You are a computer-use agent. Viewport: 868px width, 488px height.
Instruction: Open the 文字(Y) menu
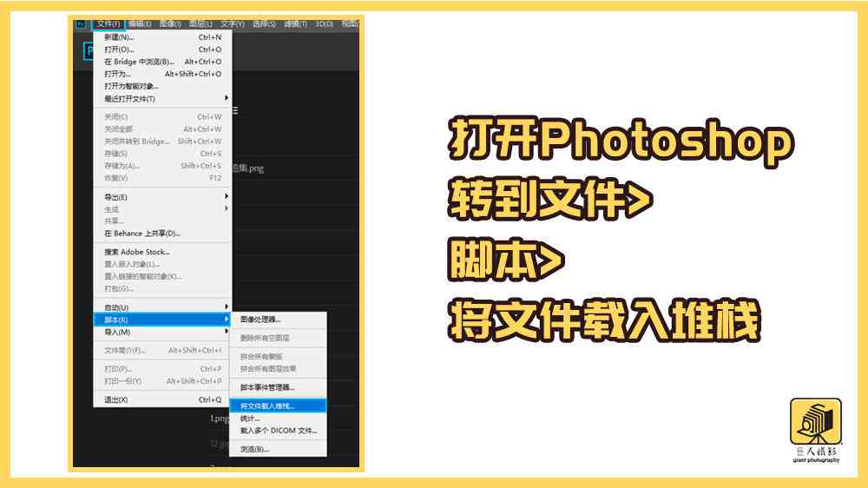(x=232, y=24)
